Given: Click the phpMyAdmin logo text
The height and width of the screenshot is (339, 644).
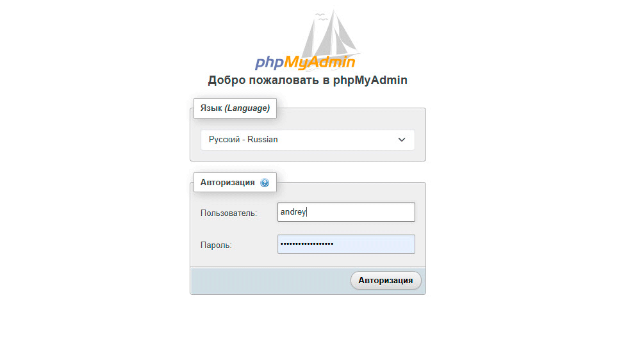Looking at the screenshot, I should 305,62.
